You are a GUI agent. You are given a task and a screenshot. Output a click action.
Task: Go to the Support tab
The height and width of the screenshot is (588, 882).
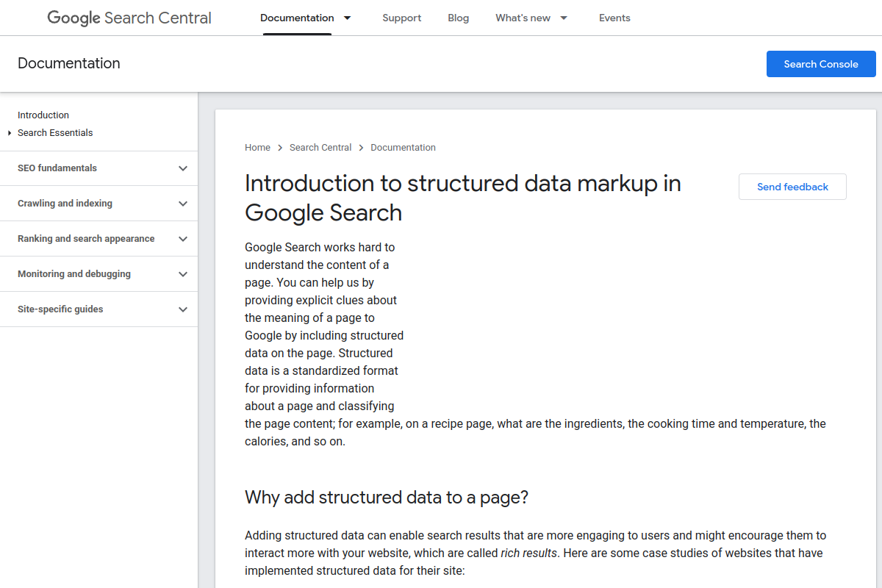pyautogui.click(x=402, y=18)
